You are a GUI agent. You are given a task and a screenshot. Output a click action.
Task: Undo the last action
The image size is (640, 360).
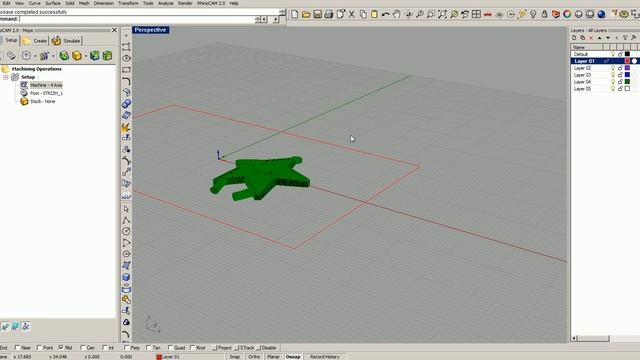click(385, 15)
